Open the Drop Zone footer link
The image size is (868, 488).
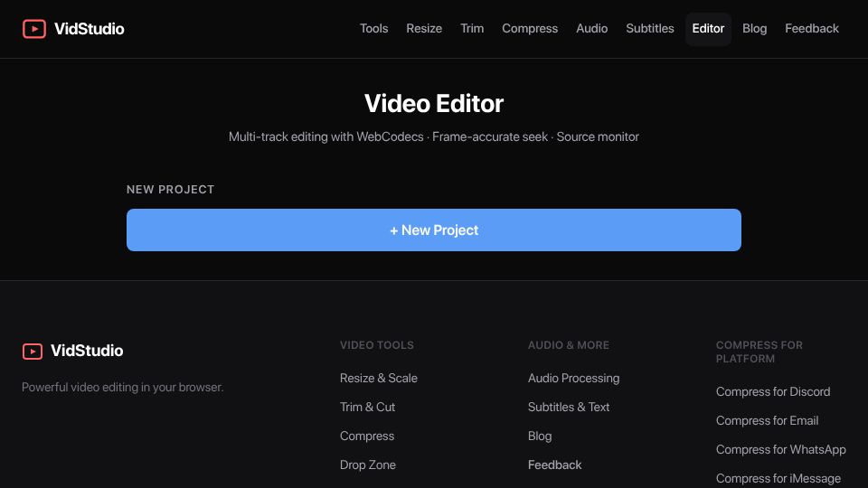tap(368, 465)
